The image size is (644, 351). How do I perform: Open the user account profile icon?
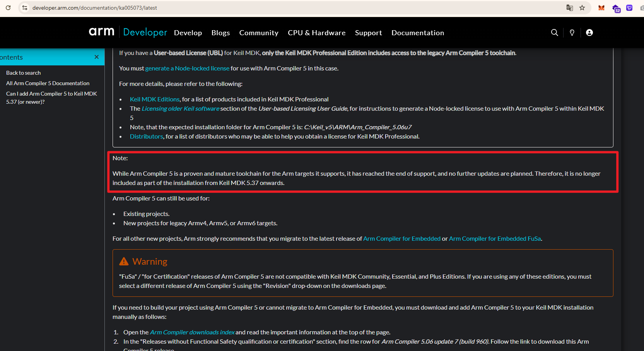(x=589, y=33)
